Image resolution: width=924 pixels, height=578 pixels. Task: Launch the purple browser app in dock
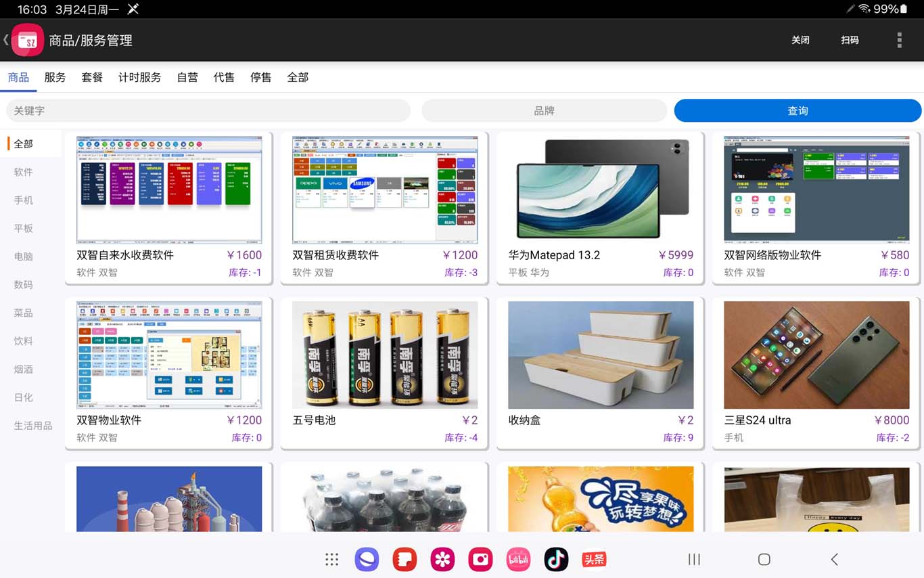click(367, 559)
